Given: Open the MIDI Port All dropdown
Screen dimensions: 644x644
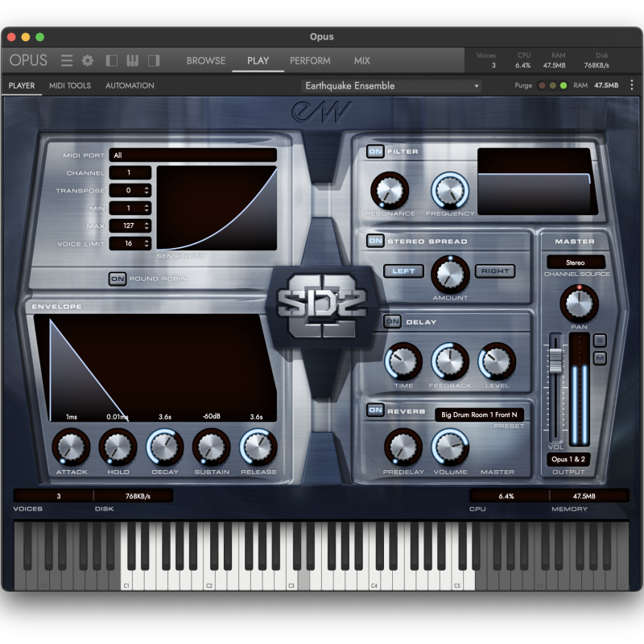Looking at the screenshot, I should point(192,155).
